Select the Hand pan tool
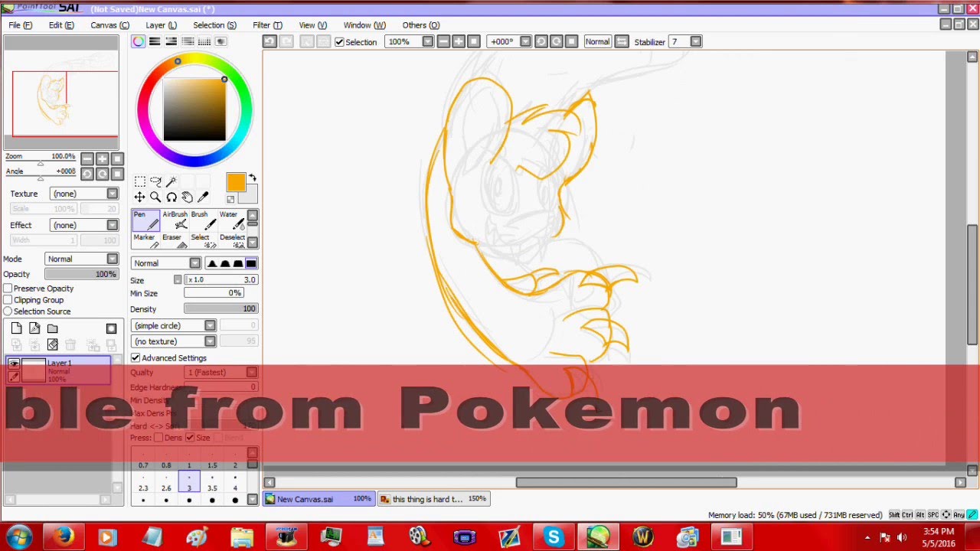Viewport: 980px width, 551px height. tap(187, 197)
